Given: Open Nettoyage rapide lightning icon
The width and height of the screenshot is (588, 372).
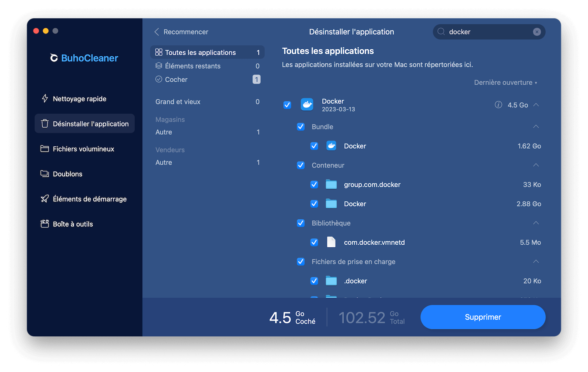Looking at the screenshot, I should tap(45, 99).
